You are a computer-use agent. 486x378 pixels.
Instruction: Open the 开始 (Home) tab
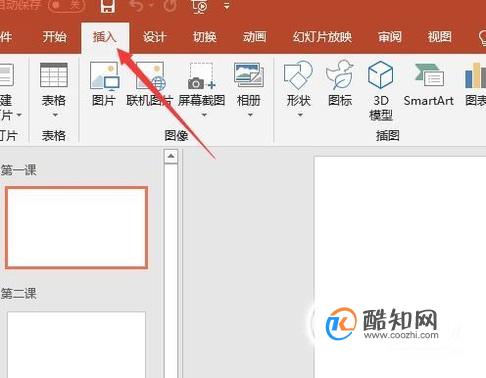pyautogui.click(x=54, y=37)
